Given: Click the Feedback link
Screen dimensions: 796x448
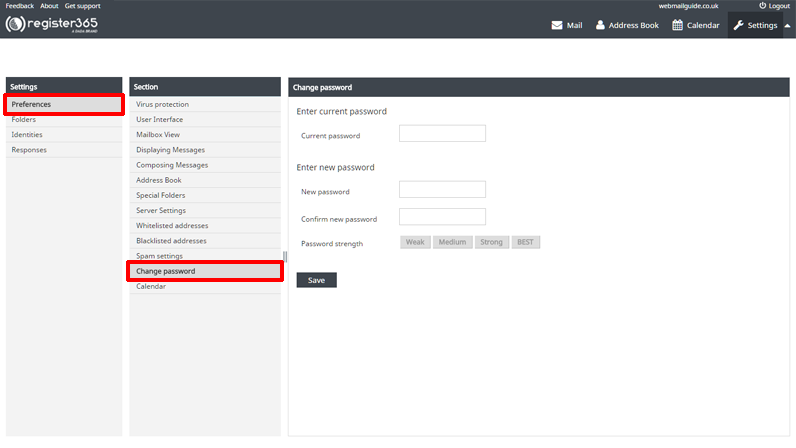Looking at the screenshot, I should (x=19, y=6).
